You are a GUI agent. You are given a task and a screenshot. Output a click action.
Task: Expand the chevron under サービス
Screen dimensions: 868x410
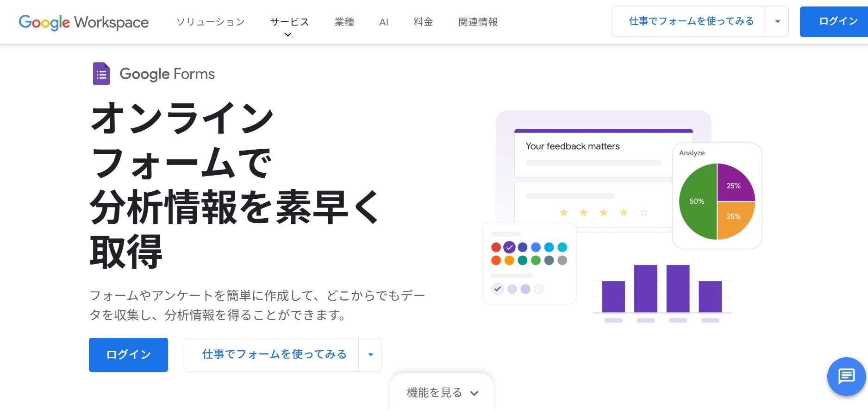[288, 35]
